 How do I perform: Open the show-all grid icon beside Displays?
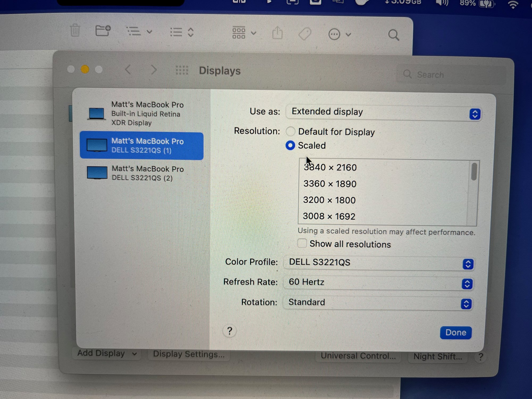182,70
